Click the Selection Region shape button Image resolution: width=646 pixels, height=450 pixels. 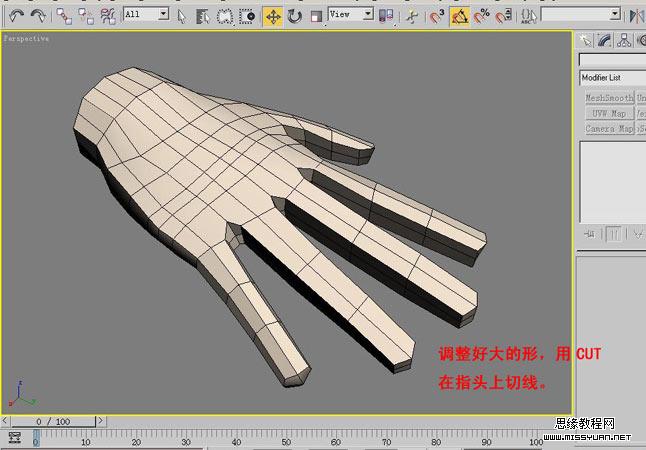[225, 16]
